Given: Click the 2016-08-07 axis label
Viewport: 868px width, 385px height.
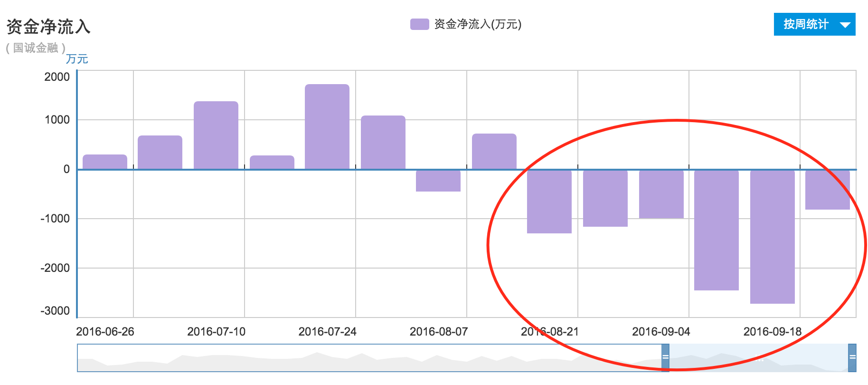Looking at the screenshot, I should (x=439, y=332).
